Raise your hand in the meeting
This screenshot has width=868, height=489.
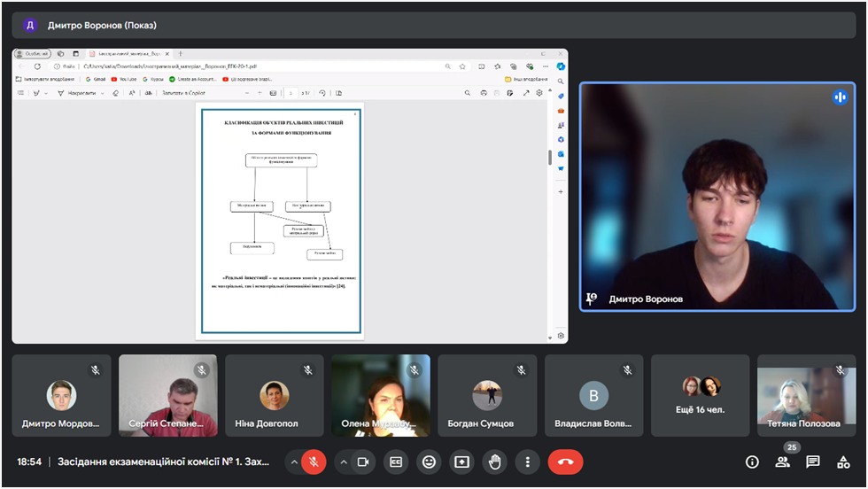click(494, 462)
